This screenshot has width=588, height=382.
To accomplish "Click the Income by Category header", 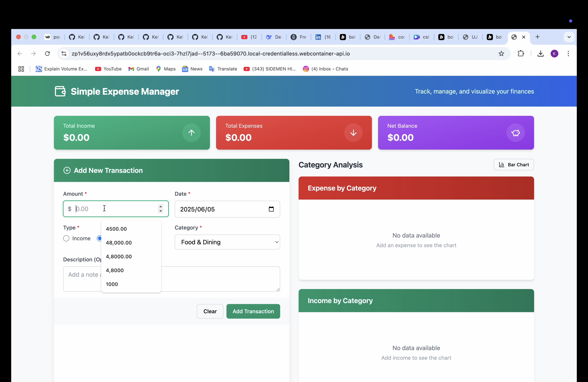I will (x=416, y=300).
